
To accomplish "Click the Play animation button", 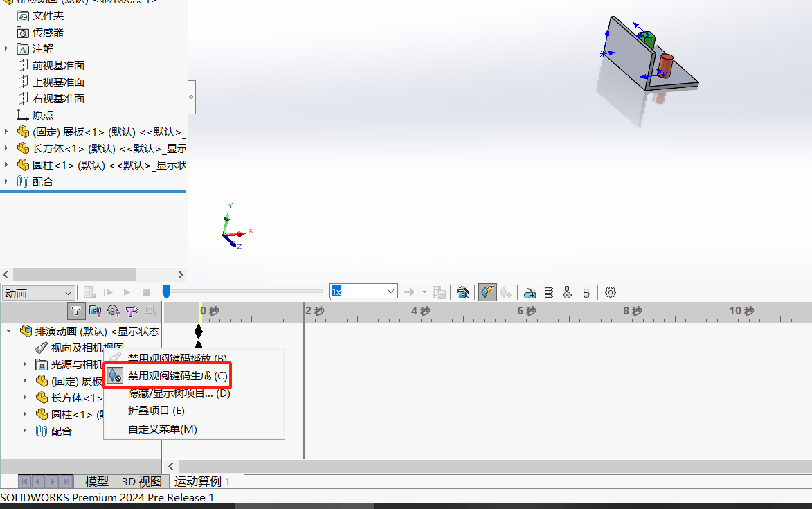I will click(127, 292).
